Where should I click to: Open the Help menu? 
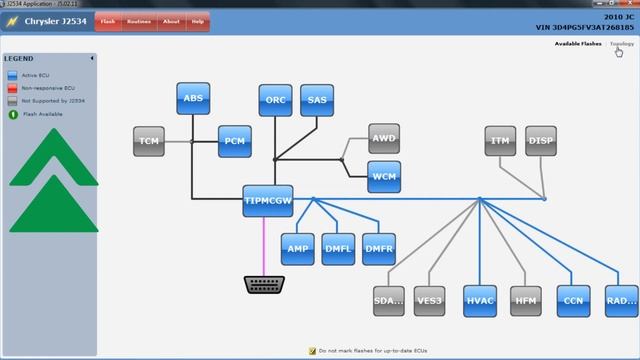198,22
